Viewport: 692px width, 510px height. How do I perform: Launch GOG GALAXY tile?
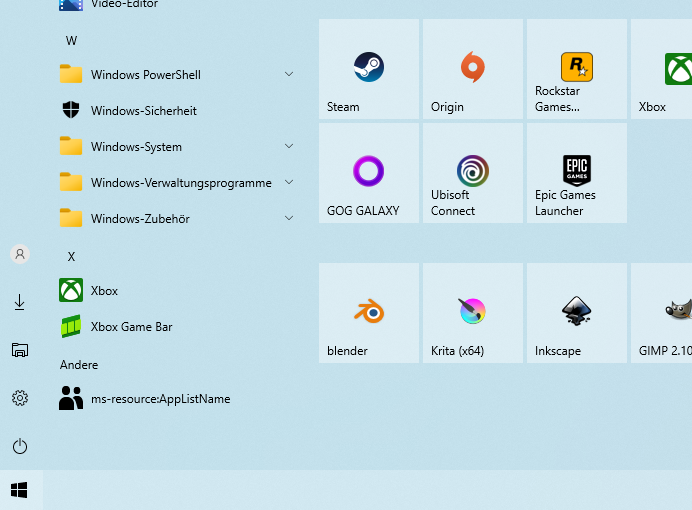[x=369, y=173]
